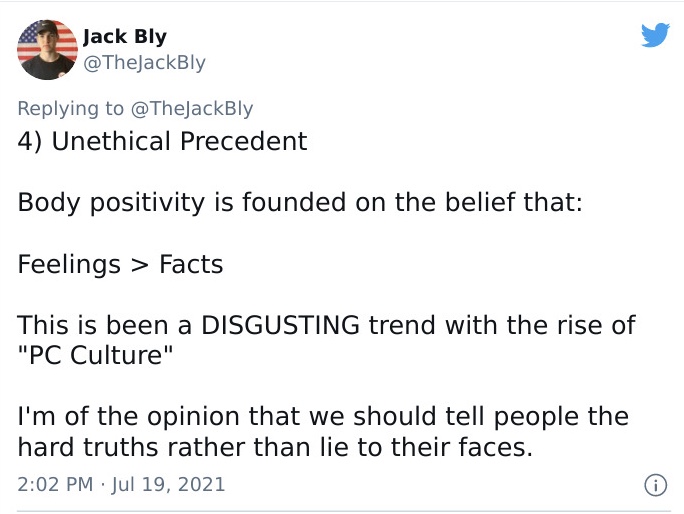Select the quoted "PC Culture" phrase

click(95, 355)
